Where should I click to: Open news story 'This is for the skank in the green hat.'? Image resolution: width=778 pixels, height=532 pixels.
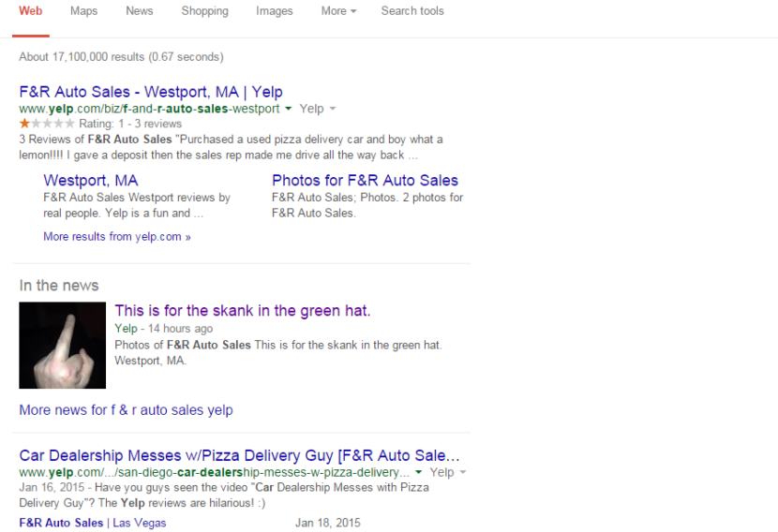(243, 311)
